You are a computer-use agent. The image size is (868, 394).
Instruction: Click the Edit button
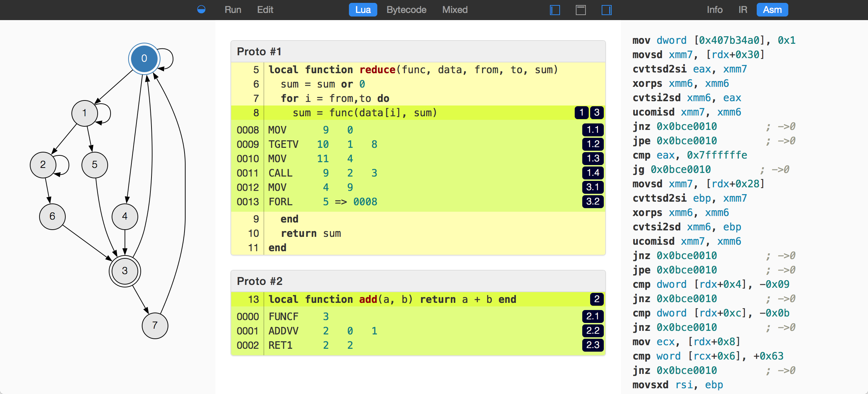tap(266, 9)
